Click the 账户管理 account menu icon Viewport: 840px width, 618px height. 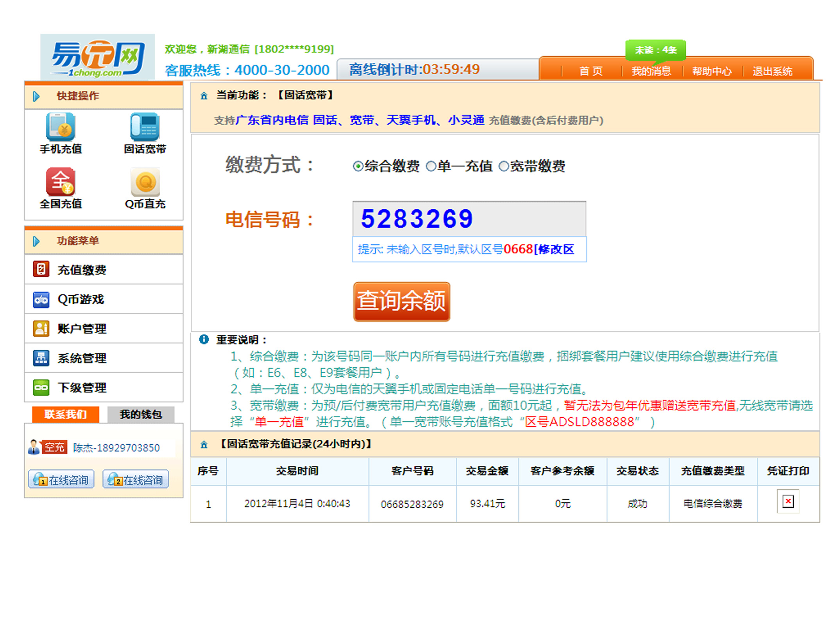tap(41, 329)
